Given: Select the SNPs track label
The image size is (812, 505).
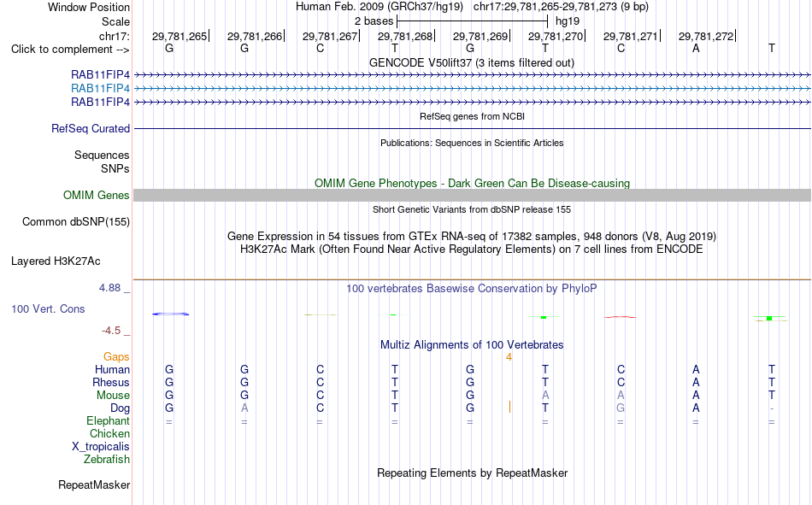Looking at the screenshot, I should click(x=115, y=169).
